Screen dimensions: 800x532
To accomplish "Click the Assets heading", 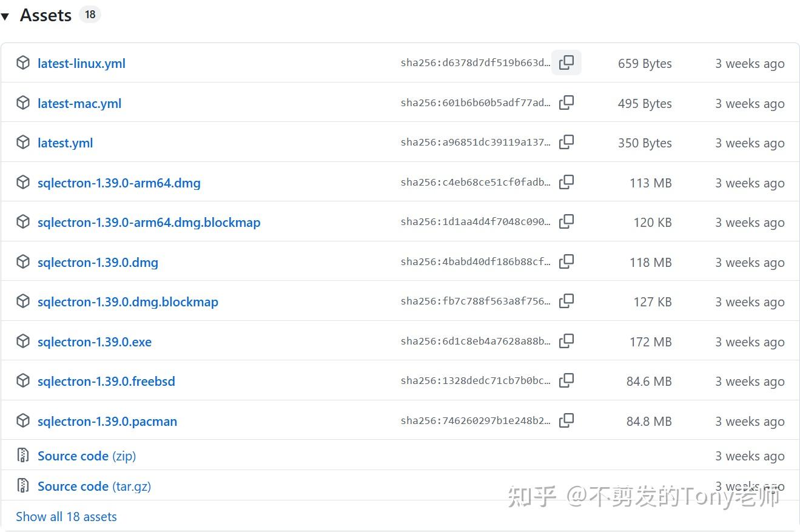I will coord(45,16).
